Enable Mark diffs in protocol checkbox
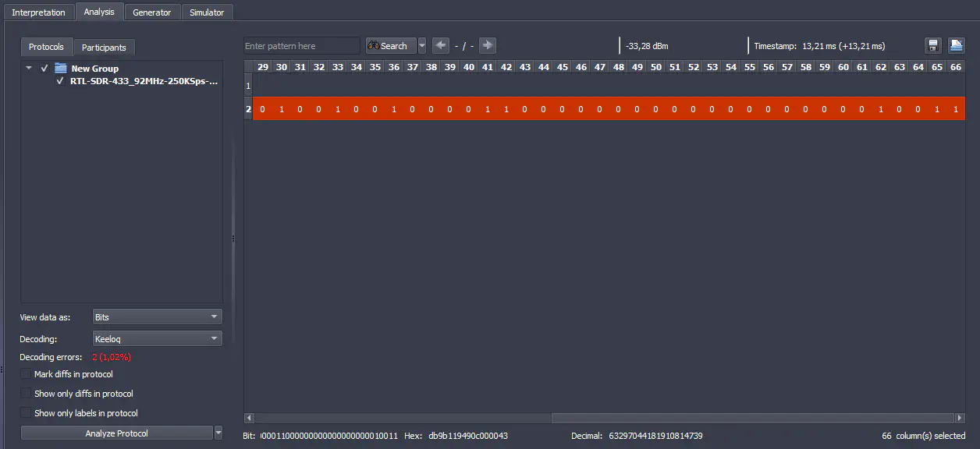Screen dimensions: 980x449 (27, 374)
